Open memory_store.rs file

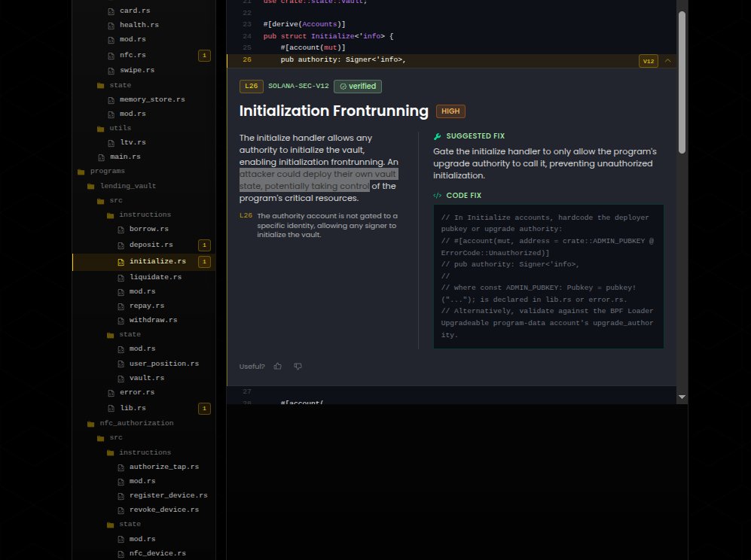tap(152, 99)
